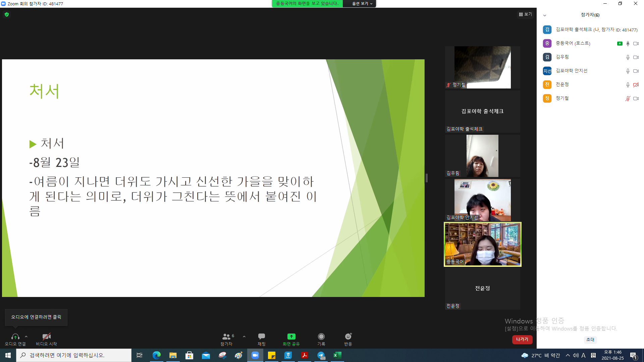This screenshot has width=644, height=362.
Task: Click the 김우림 video thumbnail
Action: coord(483,156)
